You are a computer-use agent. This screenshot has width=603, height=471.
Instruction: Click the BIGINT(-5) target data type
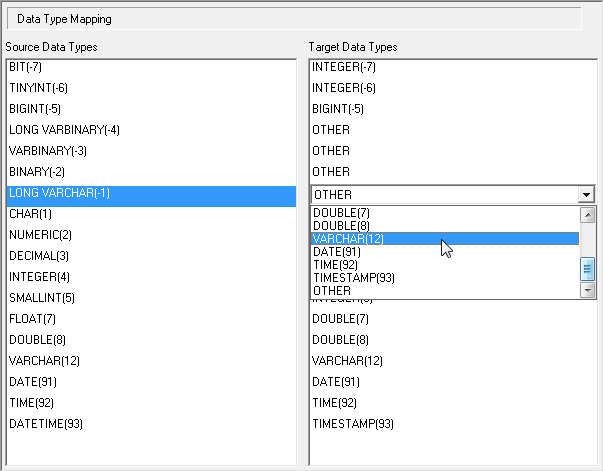pos(337,109)
